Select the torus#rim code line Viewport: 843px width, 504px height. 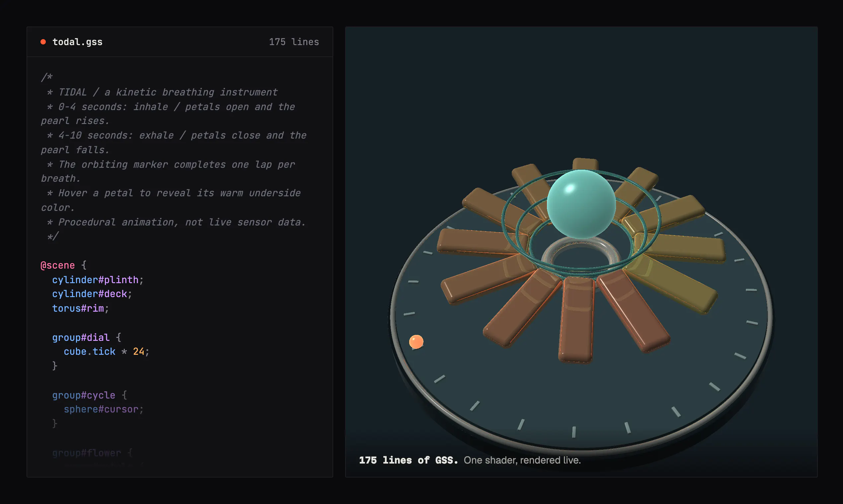[x=80, y=308]
